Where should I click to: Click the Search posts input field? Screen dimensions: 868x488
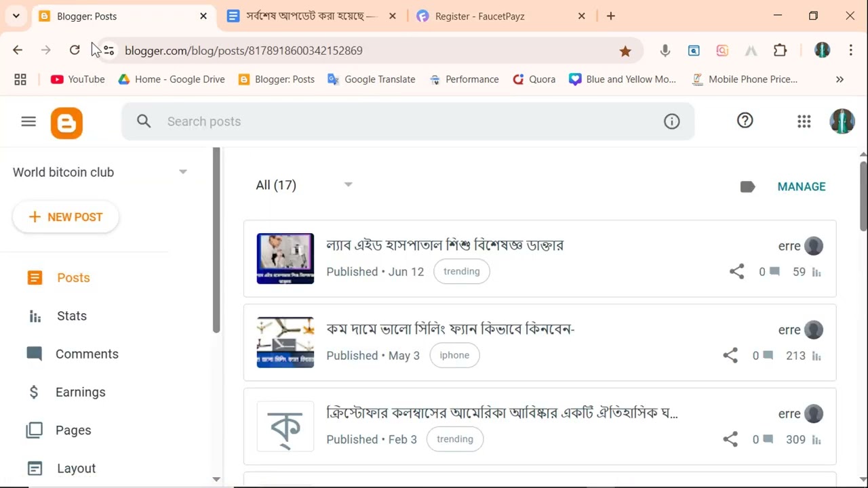coord(407,121)
